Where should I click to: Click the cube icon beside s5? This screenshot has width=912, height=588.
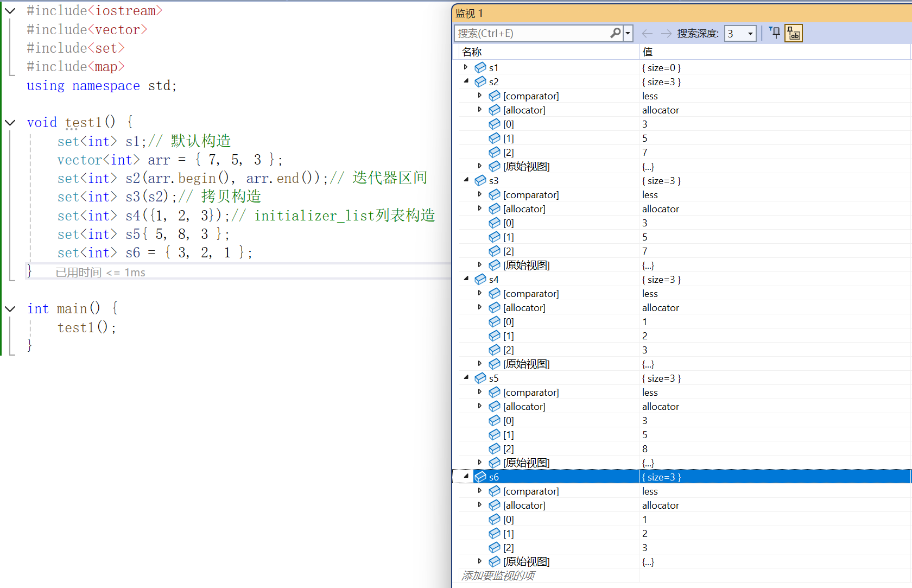click(x=480, y=378)
